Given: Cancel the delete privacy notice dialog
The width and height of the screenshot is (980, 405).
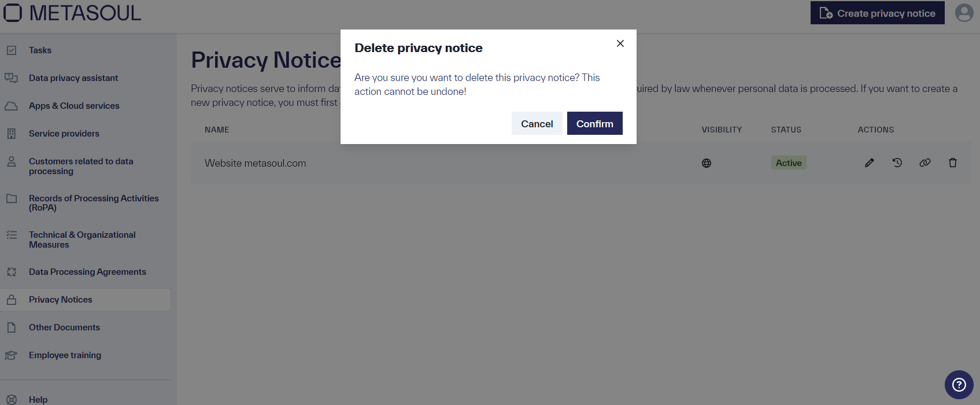Looking at the screenshot, I should pos(537,123).
